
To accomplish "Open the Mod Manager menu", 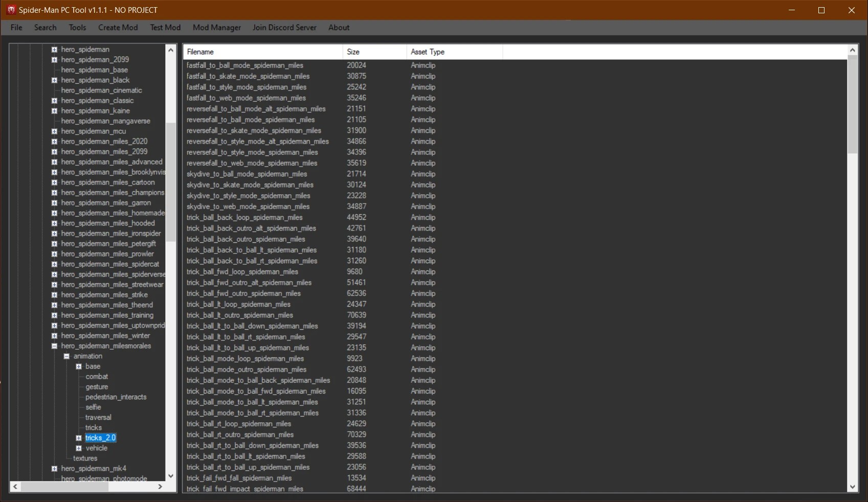I will pyautogui.click(x=217, y=28).
